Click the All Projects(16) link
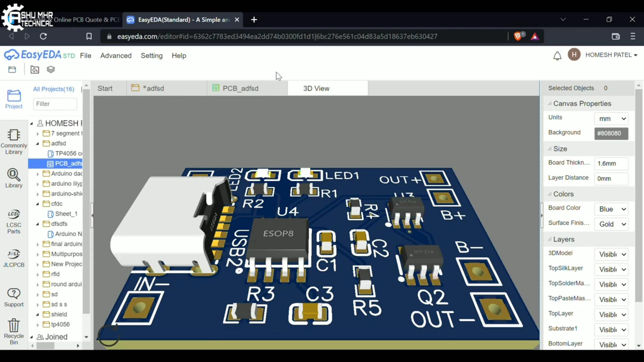 pyautogui.click(x=53, y=89)
